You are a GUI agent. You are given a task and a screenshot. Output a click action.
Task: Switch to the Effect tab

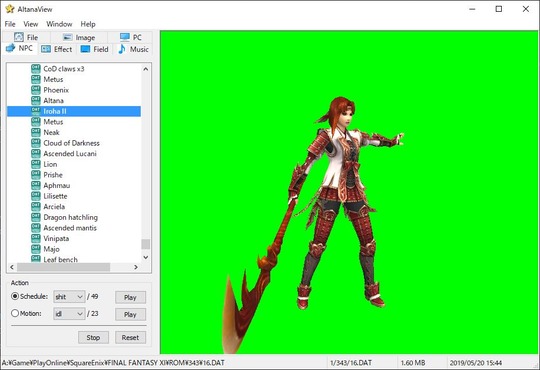(x=57, y=49)
